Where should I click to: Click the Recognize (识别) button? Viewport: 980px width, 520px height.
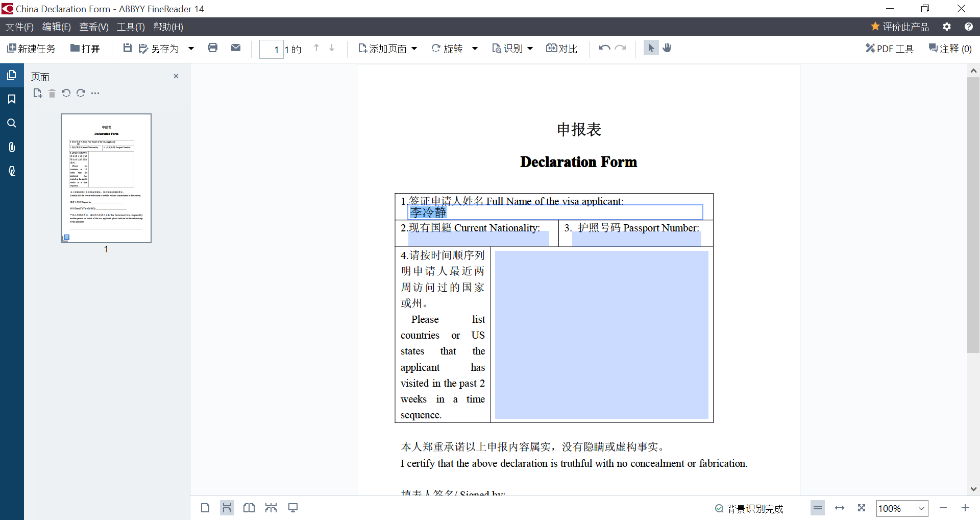[x=507, y=49]
